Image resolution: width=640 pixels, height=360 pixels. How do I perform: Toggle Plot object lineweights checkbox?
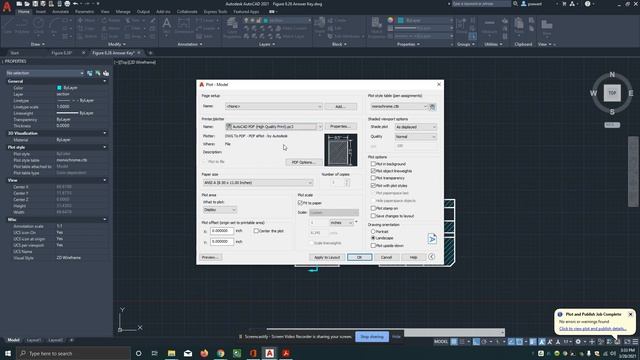[x=373, y=171]
